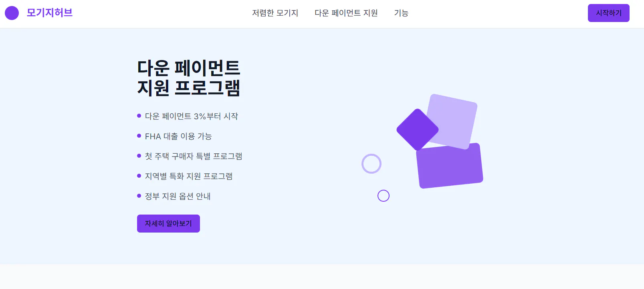644x289 pixels.
Task: Click the 첫 주택 구매자 특별 프로그램 item
Action: pos(194,156)
